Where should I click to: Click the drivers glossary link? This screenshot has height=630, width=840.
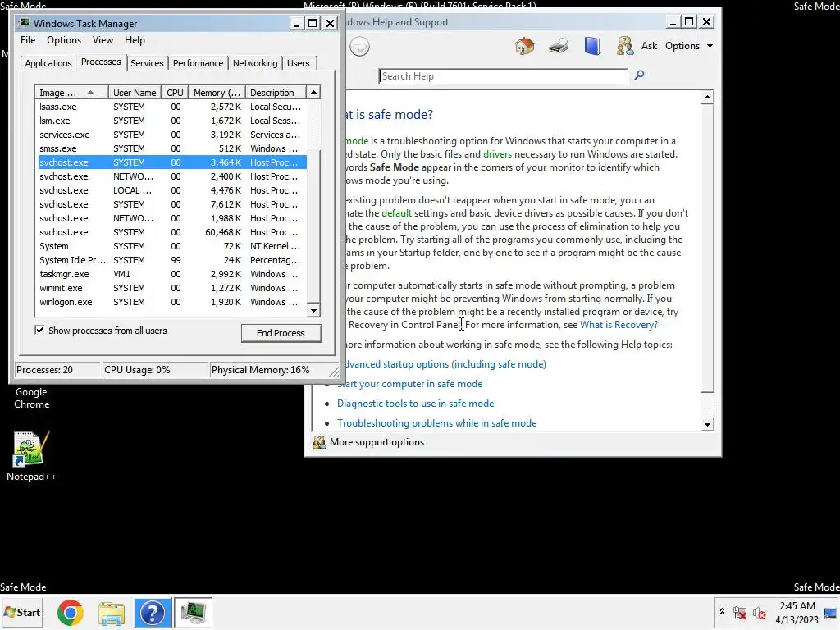497,154
